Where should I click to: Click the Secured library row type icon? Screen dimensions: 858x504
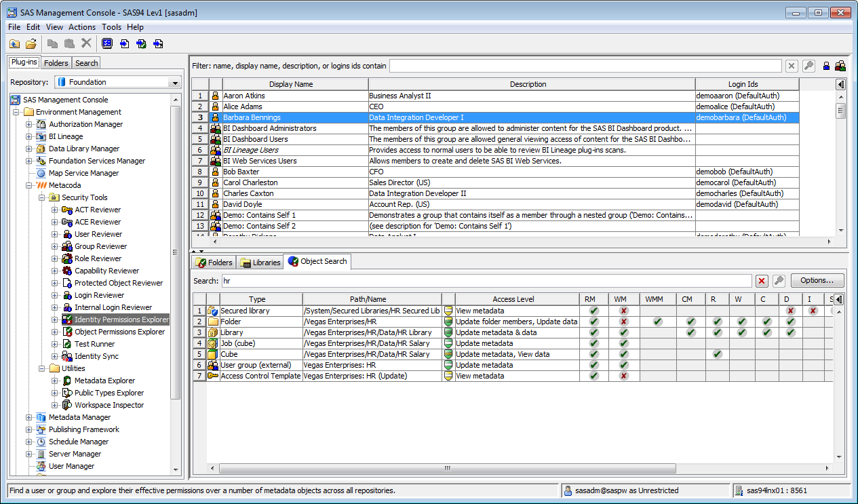pos(213,311)
